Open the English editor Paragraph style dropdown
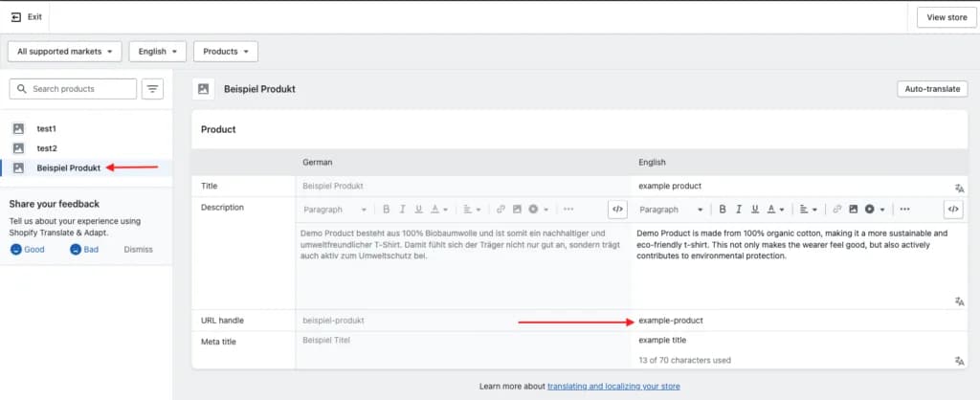This screenshot has height=400, width=980. [x=671, y=210]
